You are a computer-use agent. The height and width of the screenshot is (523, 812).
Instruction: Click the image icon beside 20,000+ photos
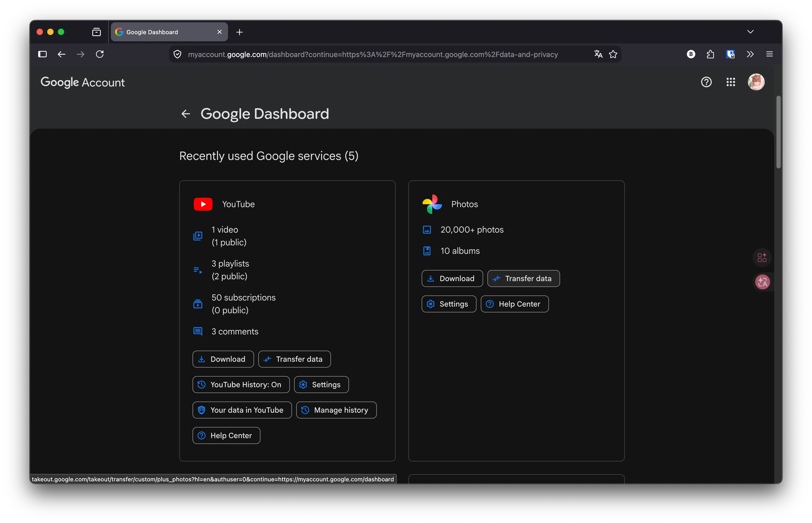pos(426,230)
